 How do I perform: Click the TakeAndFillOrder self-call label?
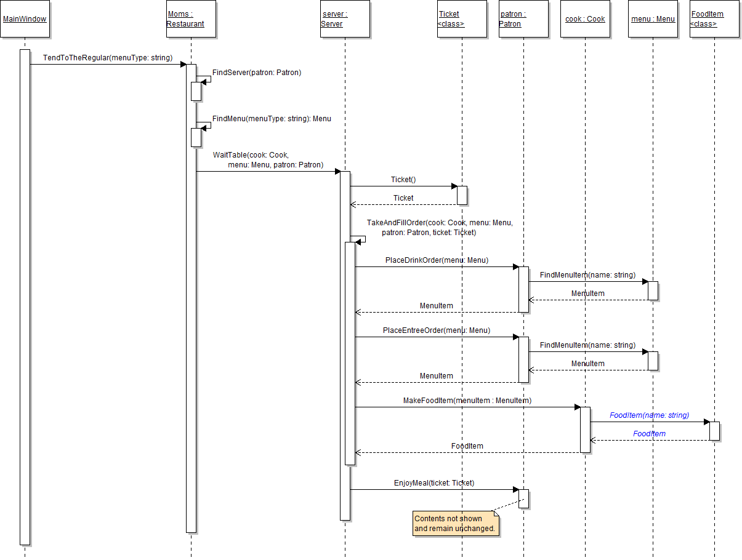(439, 228)
